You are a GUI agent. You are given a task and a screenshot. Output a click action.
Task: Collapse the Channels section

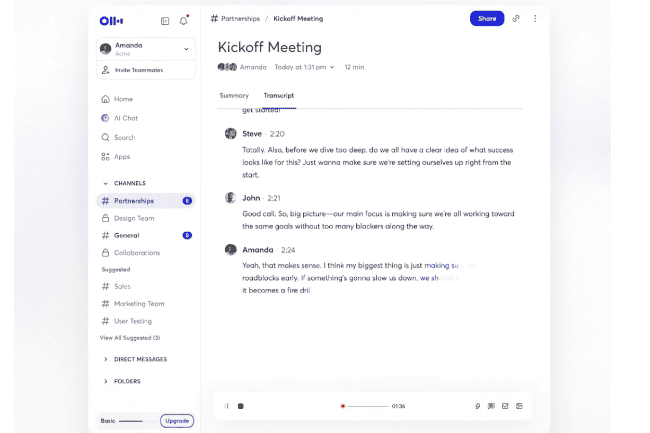point(106,183)
